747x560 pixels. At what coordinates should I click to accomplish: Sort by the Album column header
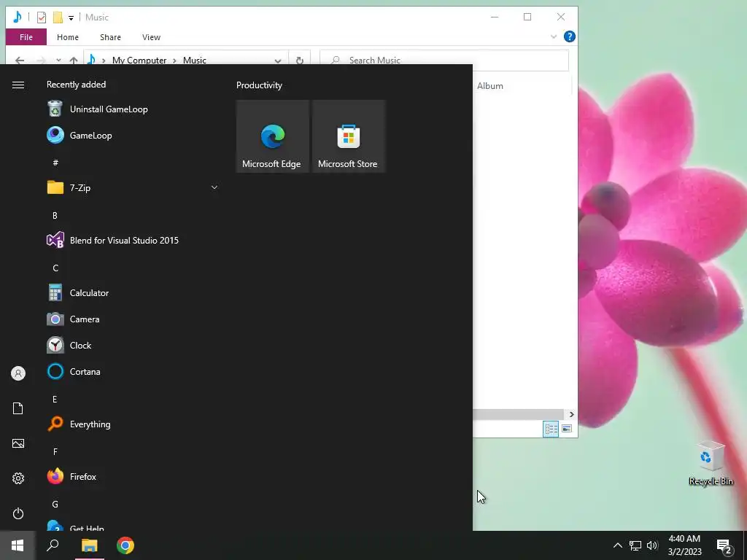pos(489,86)
